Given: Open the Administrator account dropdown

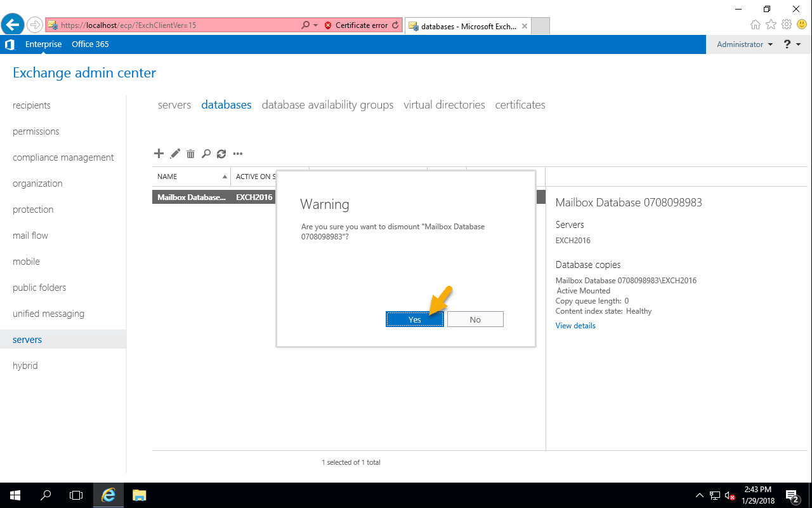Looking at the screenshot, I should 745,44.
